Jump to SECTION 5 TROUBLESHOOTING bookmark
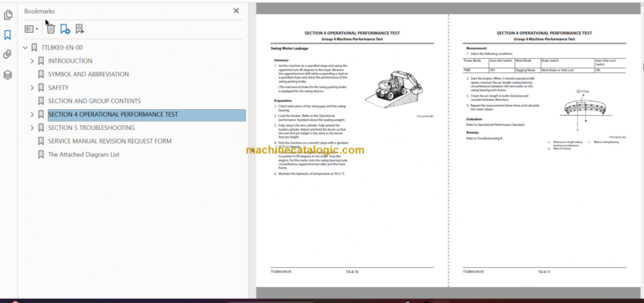This screenshot has width=644, height=303. [91, 128]
